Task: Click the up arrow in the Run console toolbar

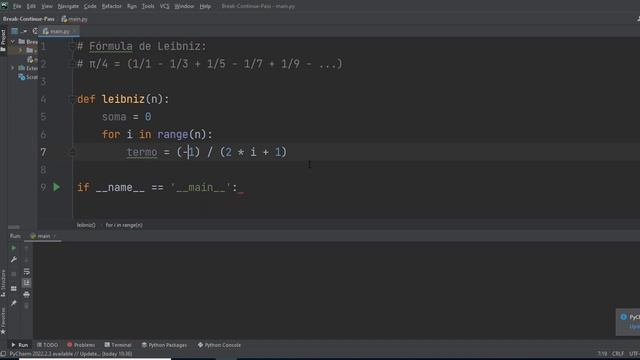Action: (27, 248)
